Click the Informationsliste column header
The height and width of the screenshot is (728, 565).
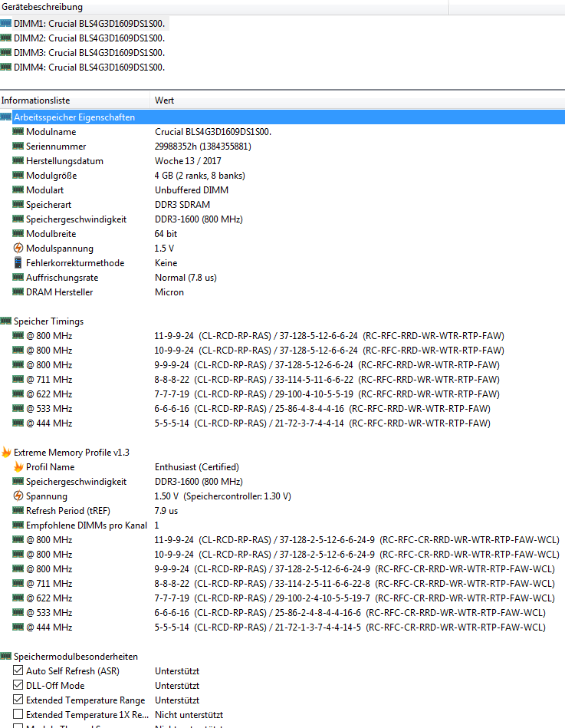tap(74, 100)
